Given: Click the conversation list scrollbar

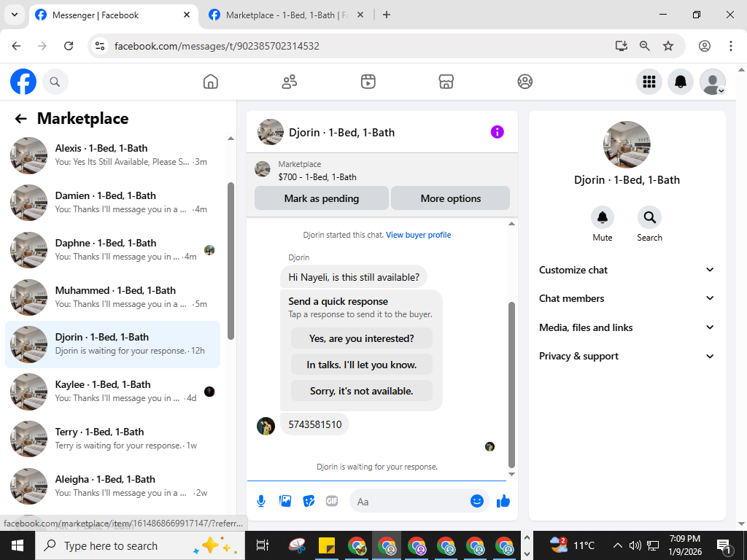Looking at the screenshot, I should pos(231,261).
